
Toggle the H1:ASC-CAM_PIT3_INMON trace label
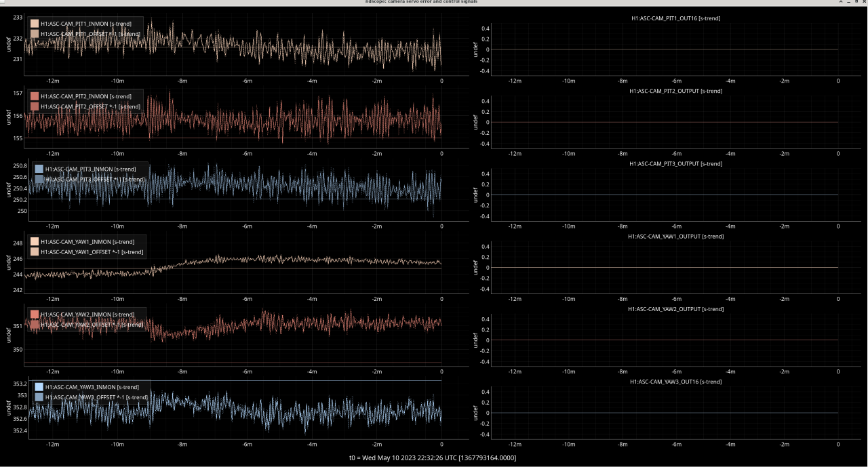point(90,169)
